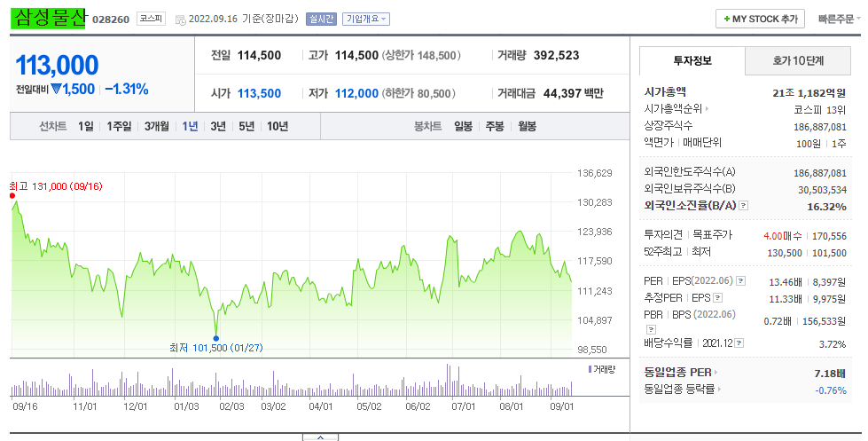Click the 거래량 legend swatch

[x=590, y=369]
